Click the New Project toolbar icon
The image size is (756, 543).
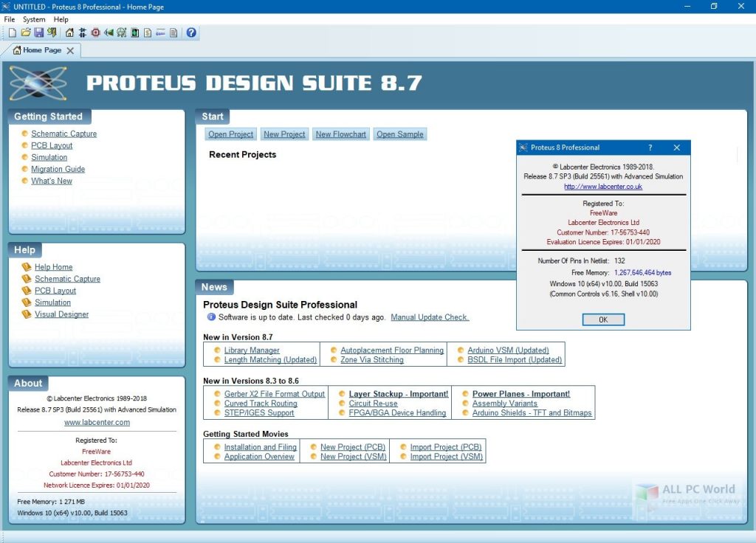point(12,32)
